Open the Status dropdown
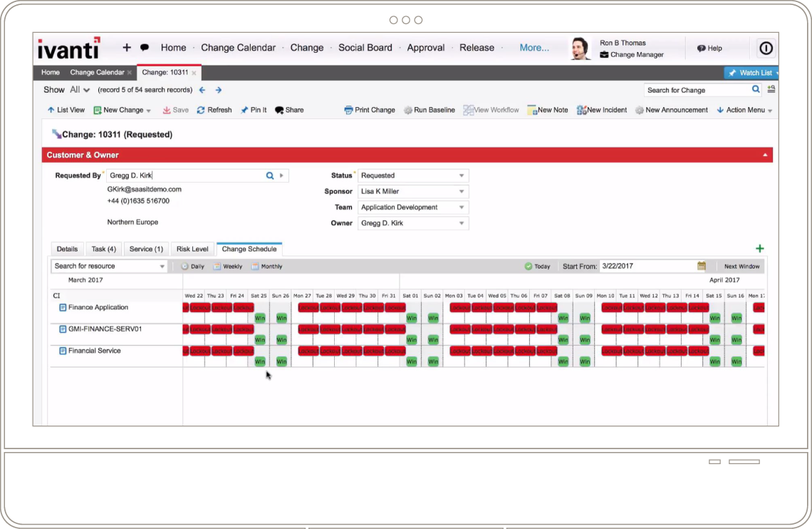The width and height of the screenshot is (812, 529). [462, 175]
